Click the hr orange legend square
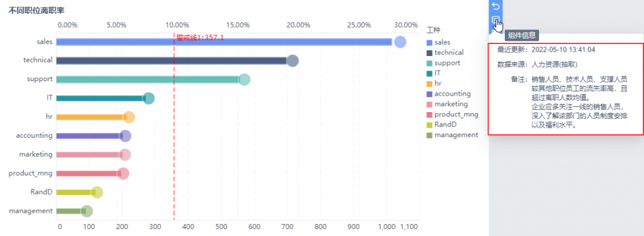 point(430,84)
